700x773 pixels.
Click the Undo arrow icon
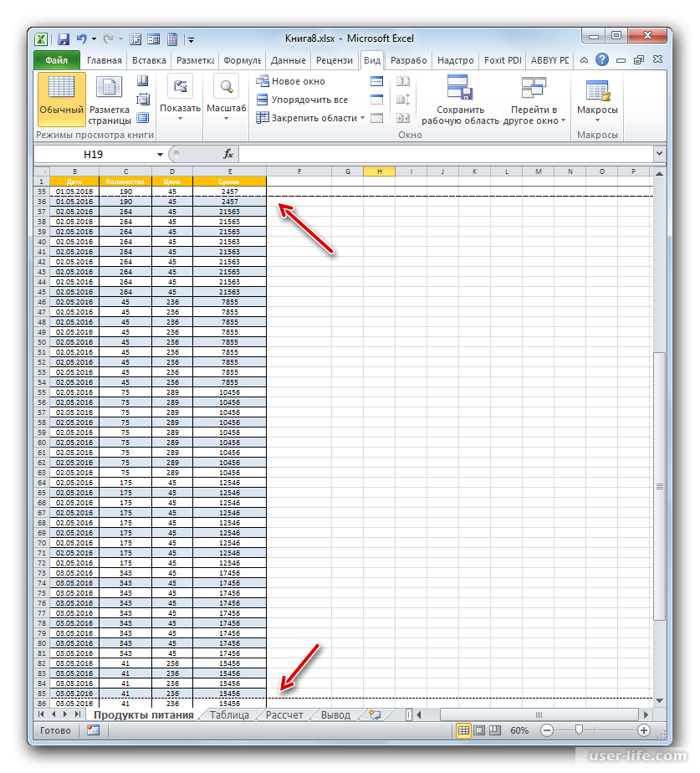pos(81,38)
